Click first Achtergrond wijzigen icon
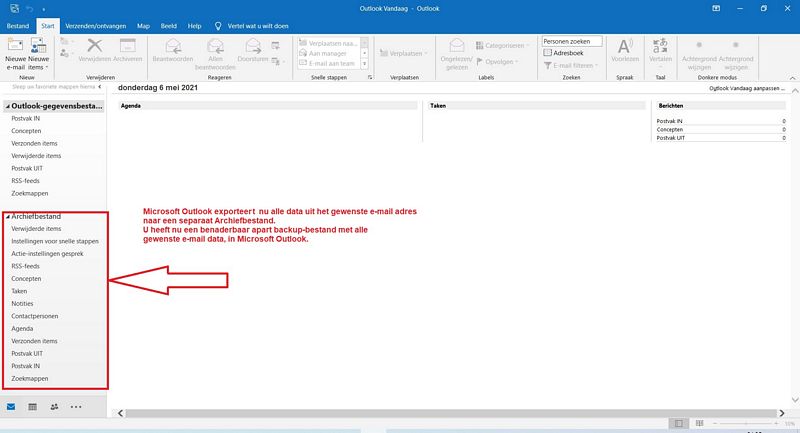800x433 pixels. tap(699, 45)
